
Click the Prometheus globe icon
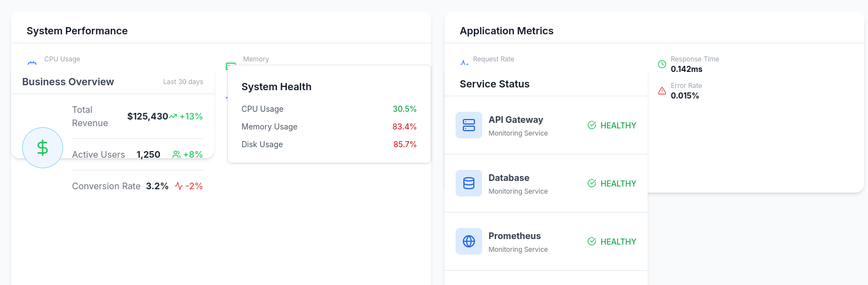point(469,241)
